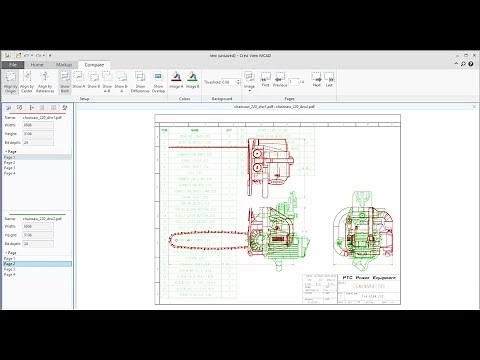Screen dimensions: 480x360
Task: Go to Next page
Action: click(317, 80)
